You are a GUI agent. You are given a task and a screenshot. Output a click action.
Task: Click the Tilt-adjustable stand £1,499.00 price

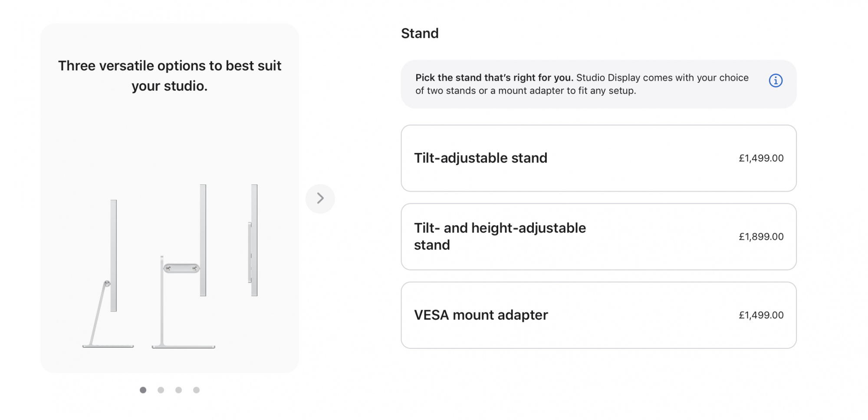click(x=761, y=158)
